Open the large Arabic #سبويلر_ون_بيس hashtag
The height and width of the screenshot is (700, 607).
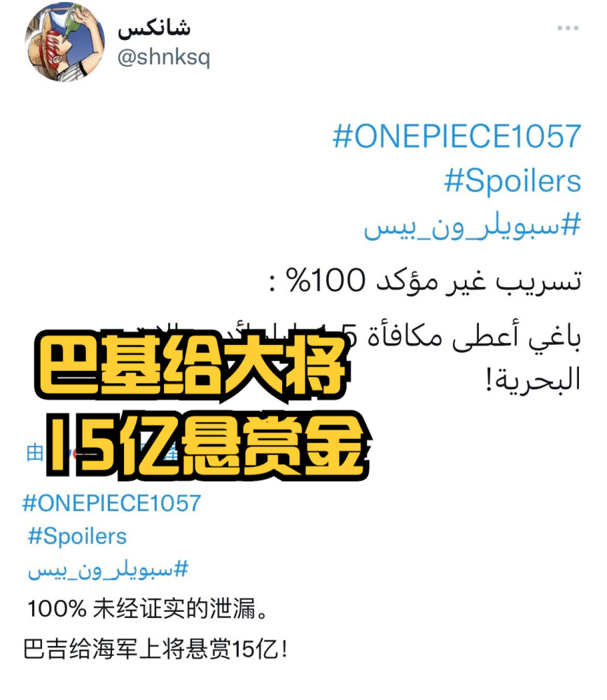[x=472, y=226]
